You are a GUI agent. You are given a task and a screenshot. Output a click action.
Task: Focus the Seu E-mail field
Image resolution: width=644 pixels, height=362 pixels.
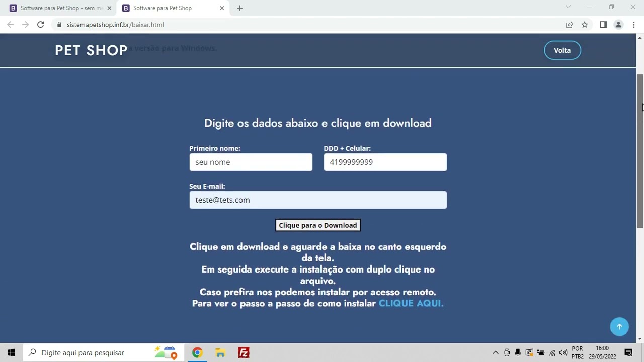(318, 200)
